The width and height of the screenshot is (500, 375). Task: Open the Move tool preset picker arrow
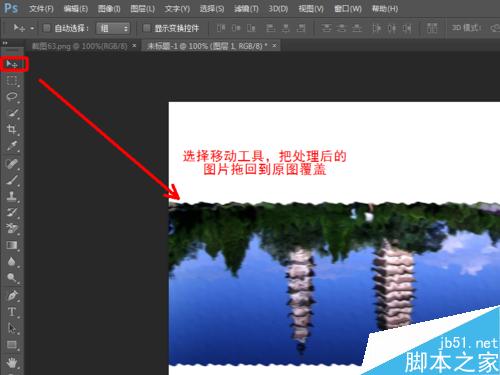point(32,29)
